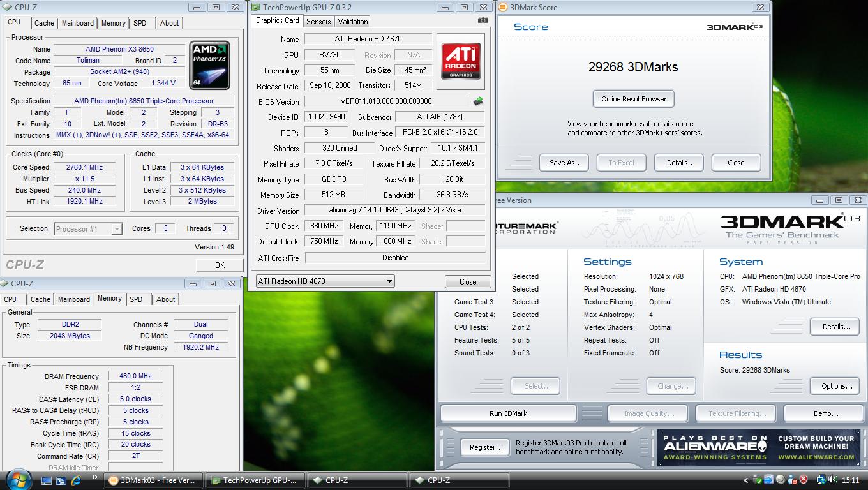Click the Specification AMD Phenom 8650 field
Viewport: 868px width, 490px height.
pos(144,101)
